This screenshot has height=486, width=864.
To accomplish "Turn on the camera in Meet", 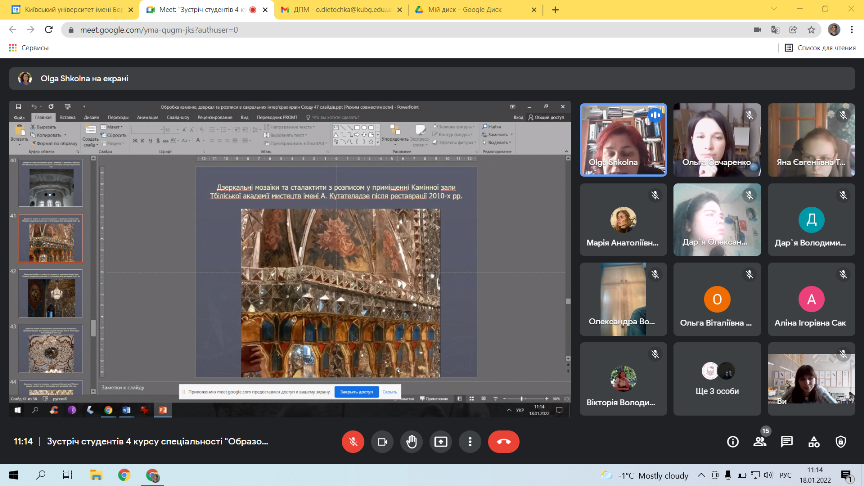I will pyautogui.click(x=381, y=441).
